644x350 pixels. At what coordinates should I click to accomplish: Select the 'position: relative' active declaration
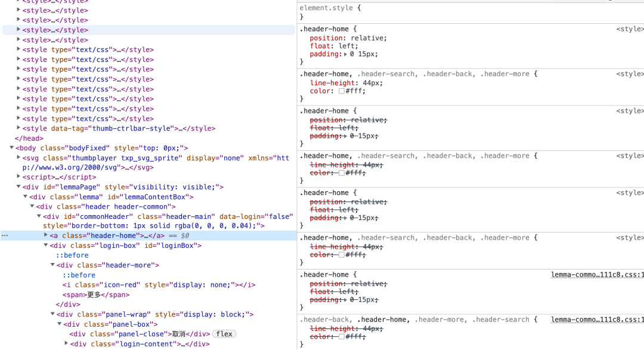pos(348,38)
